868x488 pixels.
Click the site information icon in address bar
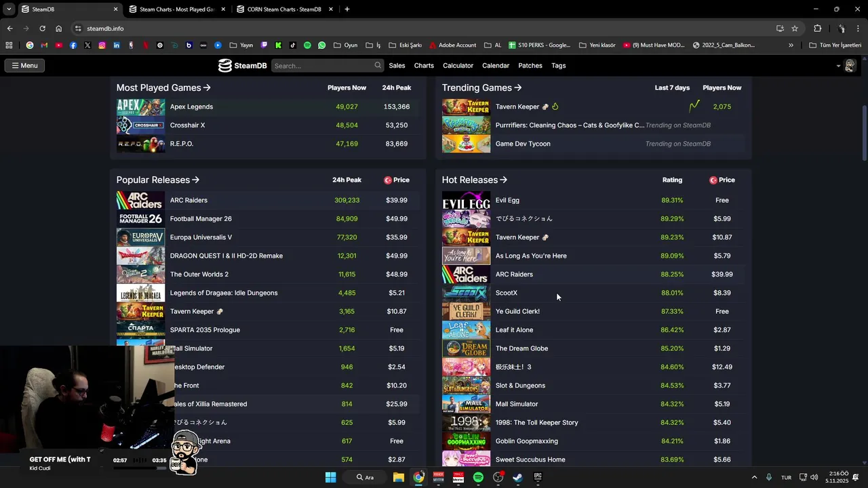tap(78, 28)
